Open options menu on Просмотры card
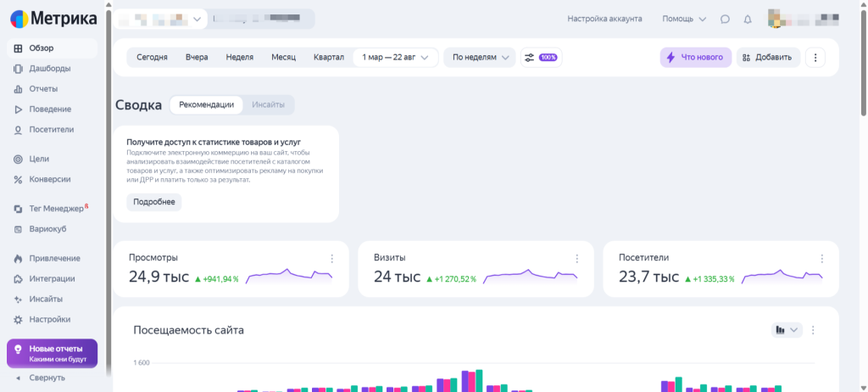Viewport: 868px width, 392px height. (x=332, y=259)
